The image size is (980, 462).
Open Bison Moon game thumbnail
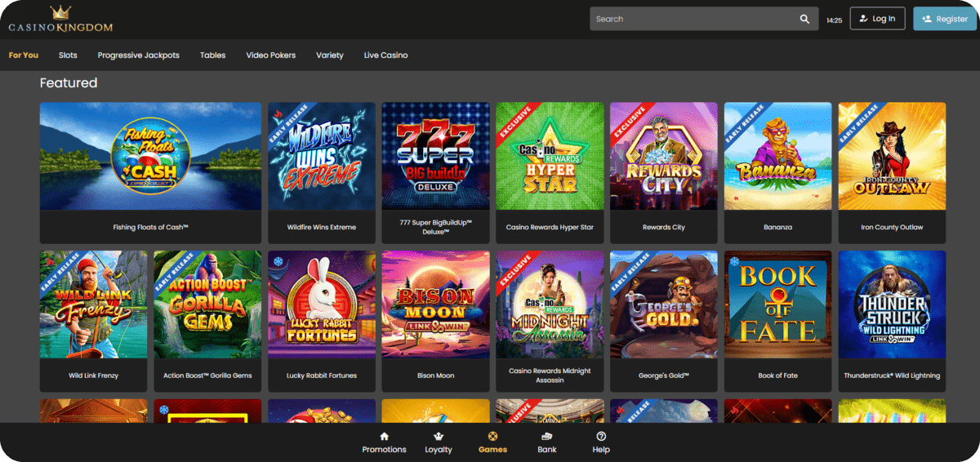click(436, 304)
